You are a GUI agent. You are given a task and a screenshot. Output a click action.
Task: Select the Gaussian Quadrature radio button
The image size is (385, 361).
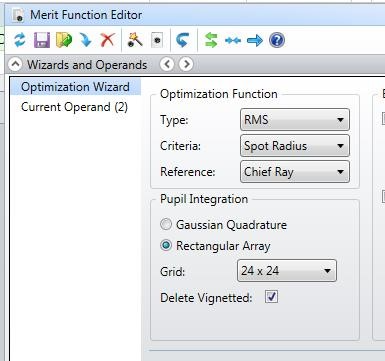pyautogui.click(x=166, y=224)
